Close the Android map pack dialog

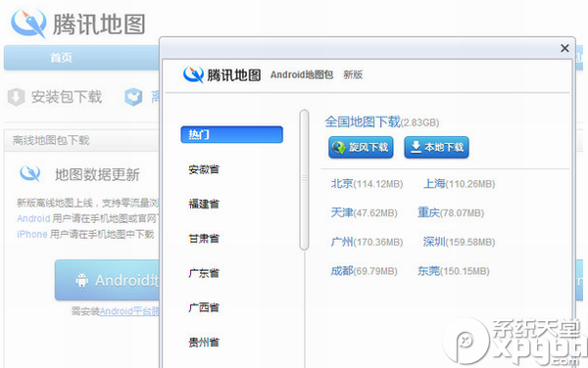(x=564, y=48)
